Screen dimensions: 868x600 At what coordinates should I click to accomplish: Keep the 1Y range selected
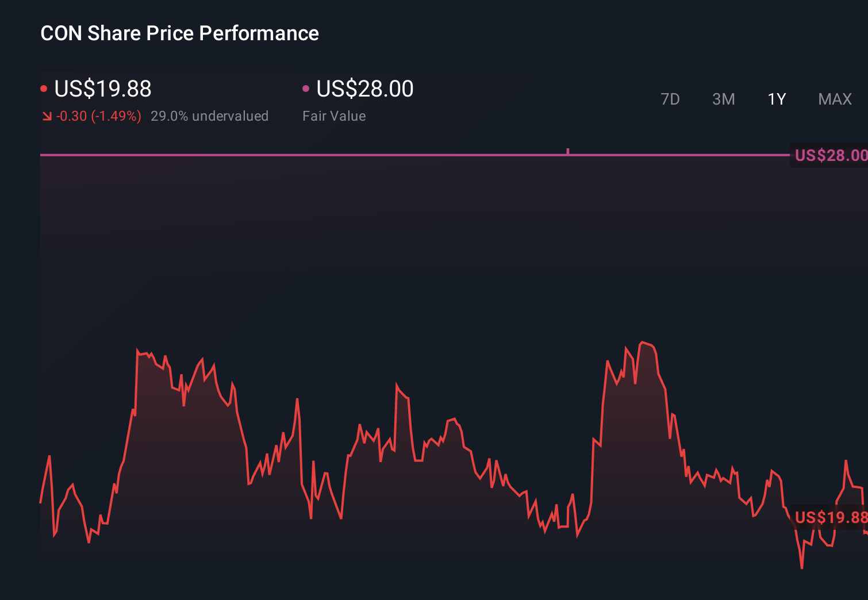point(776,99)
